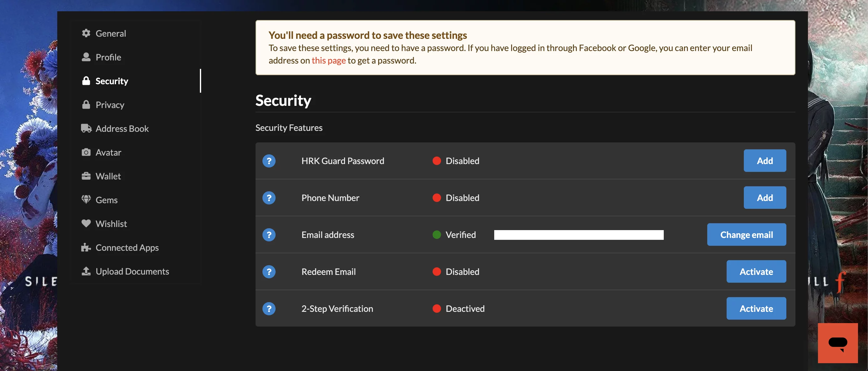The width and height of the screenshot is (868, 371).
Task: Switch to Avatar settings
Action: click(108, 152)
